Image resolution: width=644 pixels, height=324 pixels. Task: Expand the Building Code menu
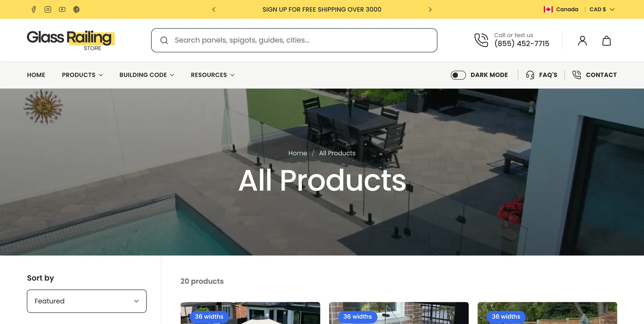(147, 75)
